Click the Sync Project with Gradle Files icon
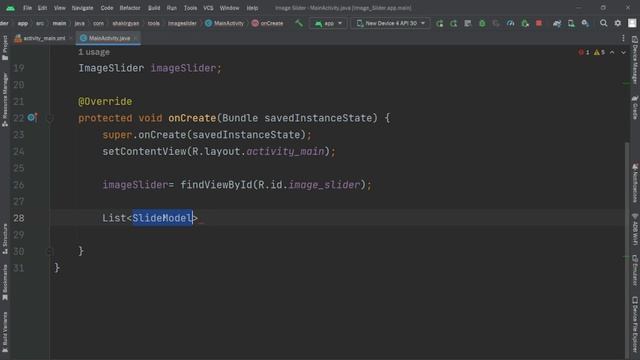Viewport: 640px width, 360px height. point(557,24)
